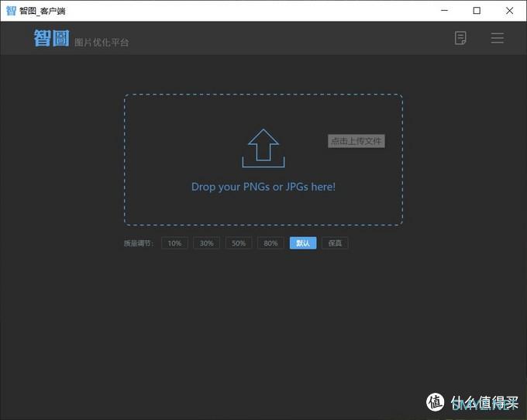This screenshot has width=527, height=420.
Task: Click the upload arrow icon
Action: [x=263, y=148]
